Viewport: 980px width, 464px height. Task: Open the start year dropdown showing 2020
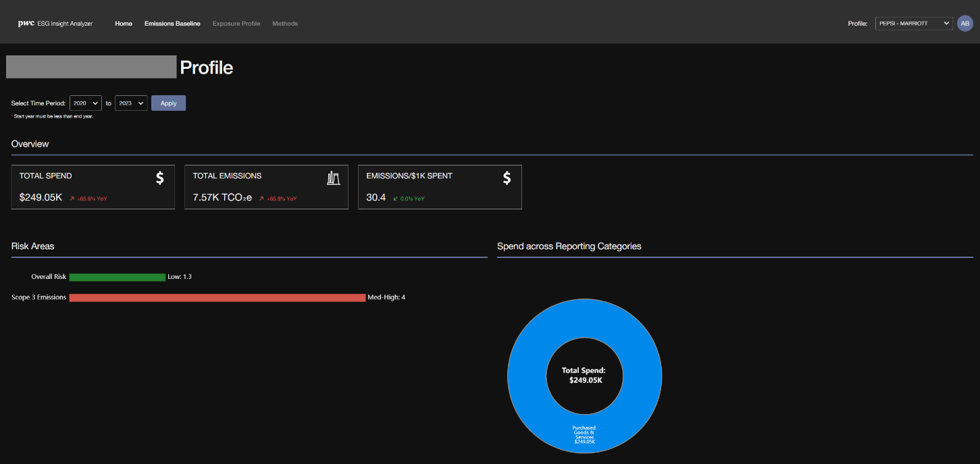point(86,103)
